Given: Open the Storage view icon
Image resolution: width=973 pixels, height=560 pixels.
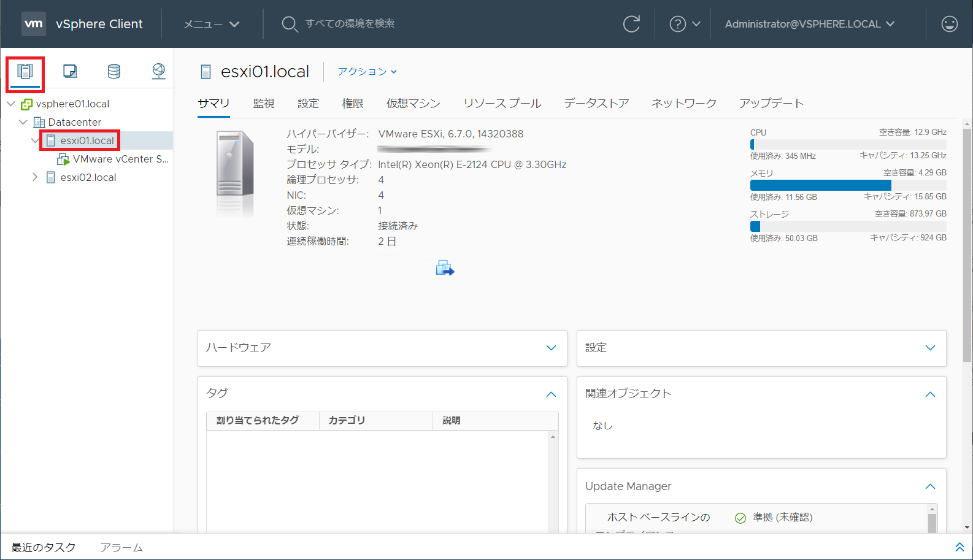Looking at the screenshot, I should click(x=114, y=71).
